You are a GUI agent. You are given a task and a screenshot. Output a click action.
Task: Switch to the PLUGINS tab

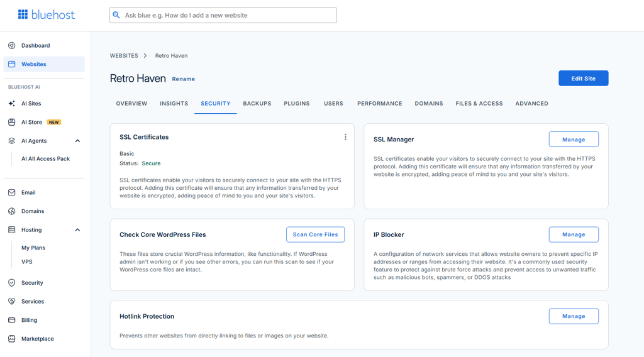pyautogui.click(x=297, y=104)
